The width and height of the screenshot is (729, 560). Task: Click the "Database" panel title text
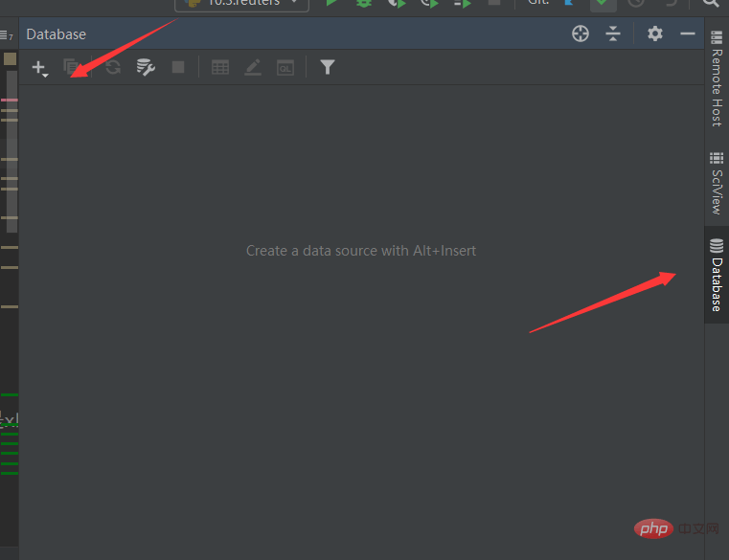pos(57,34)
